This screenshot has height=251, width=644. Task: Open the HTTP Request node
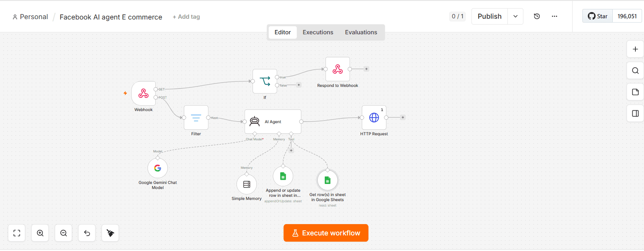coord(374,117)
